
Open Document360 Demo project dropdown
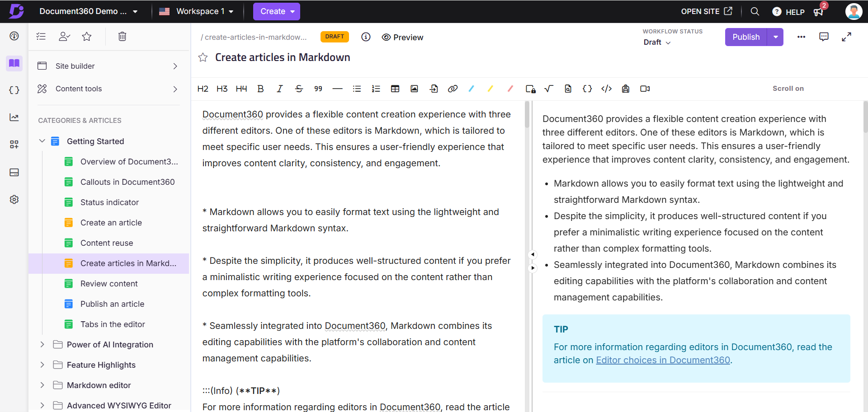pos(88,11)
